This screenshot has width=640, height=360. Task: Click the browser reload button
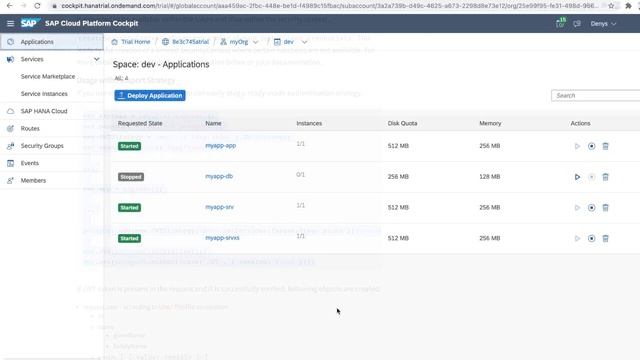[x=37, y=6]
